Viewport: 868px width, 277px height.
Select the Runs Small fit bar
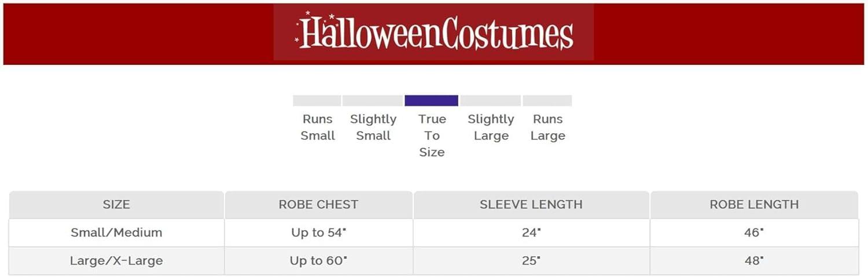coord(317,101)
